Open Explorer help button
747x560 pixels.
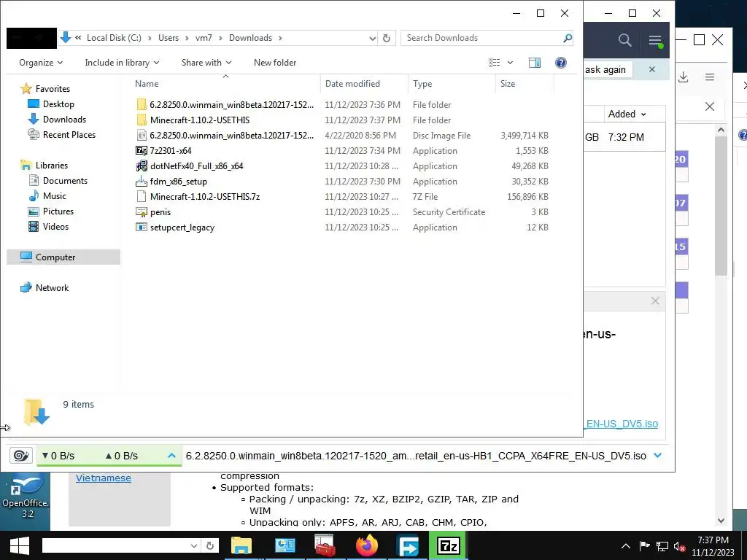561,63
